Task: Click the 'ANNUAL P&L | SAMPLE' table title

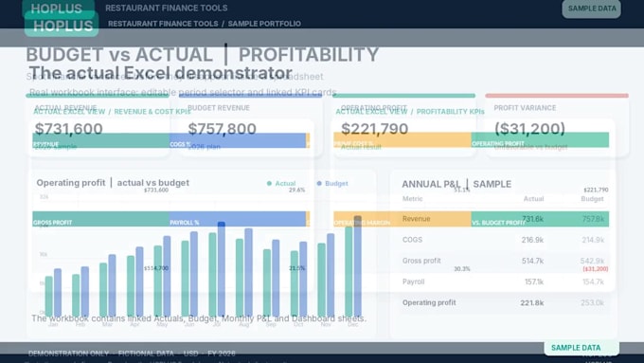Action: [456, 184]
